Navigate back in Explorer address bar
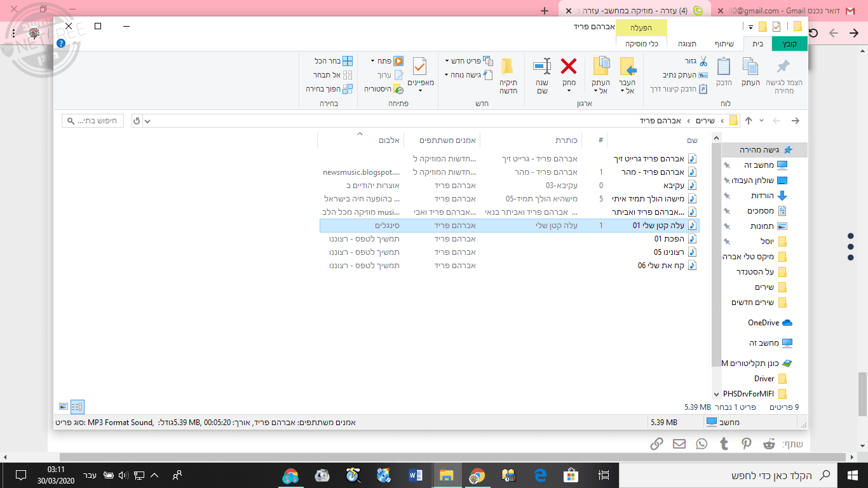The height and width of the screenshot is (488, 868). pos(795,121)
